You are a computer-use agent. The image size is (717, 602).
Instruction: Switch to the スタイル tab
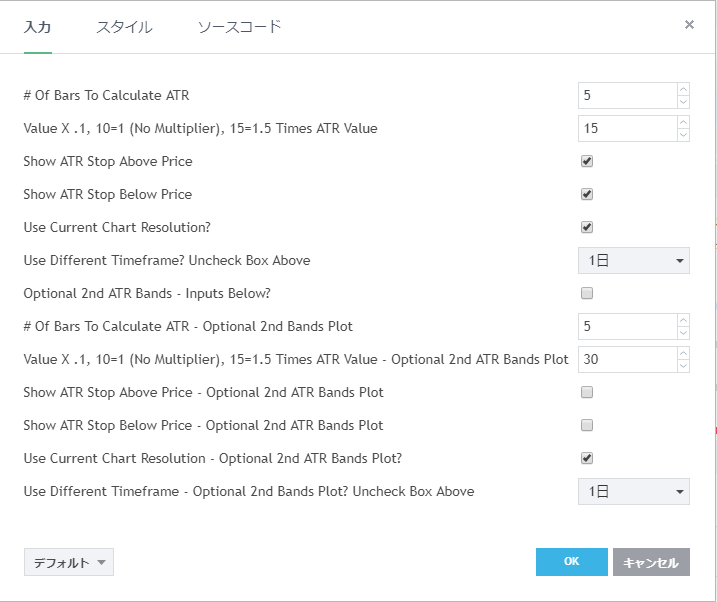(x=124, y=27)
